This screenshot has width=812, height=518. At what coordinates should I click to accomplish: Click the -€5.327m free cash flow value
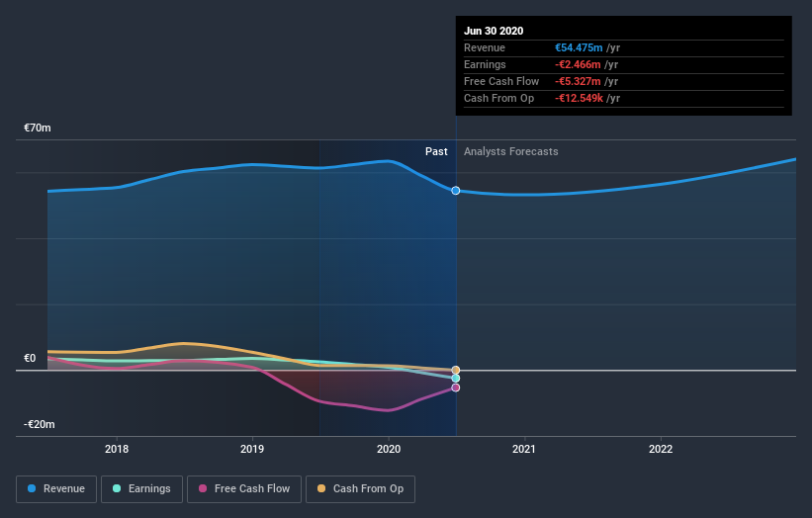[x=578, y=81]
